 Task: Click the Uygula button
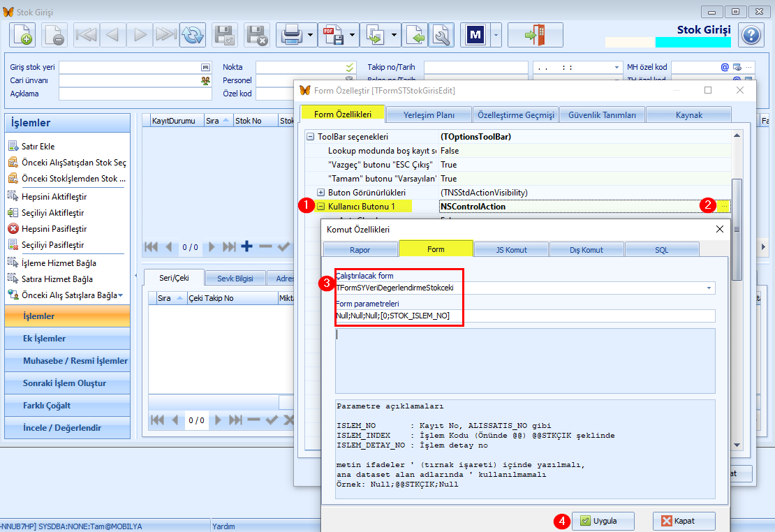coord(603,521)
